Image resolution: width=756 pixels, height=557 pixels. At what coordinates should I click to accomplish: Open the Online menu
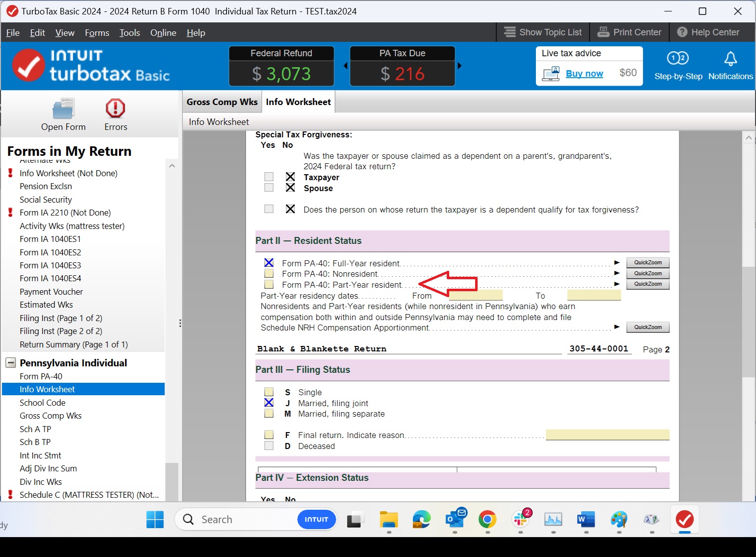[163, 33]
